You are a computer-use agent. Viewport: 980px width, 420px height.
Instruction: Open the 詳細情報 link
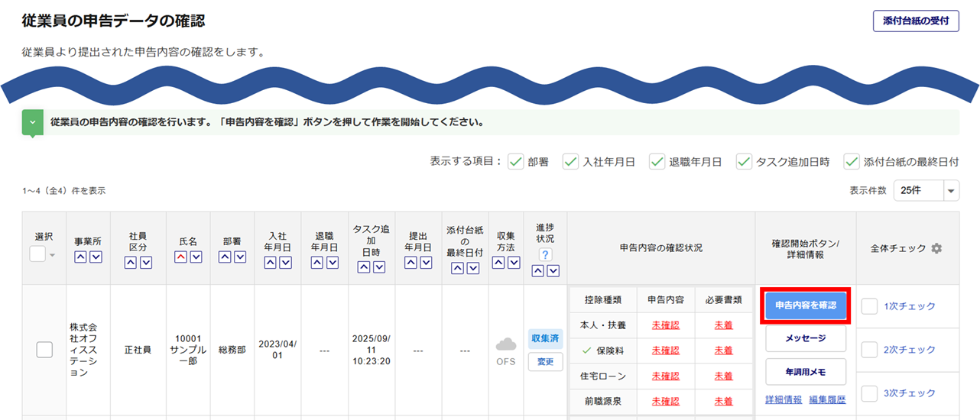[x=784, y=400]
